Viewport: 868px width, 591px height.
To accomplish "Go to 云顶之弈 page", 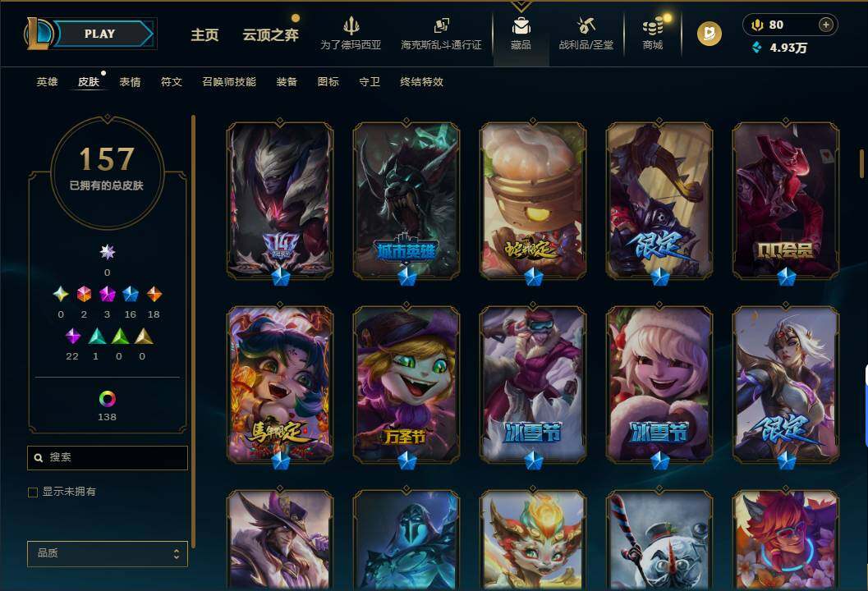I will coord(271,34).
